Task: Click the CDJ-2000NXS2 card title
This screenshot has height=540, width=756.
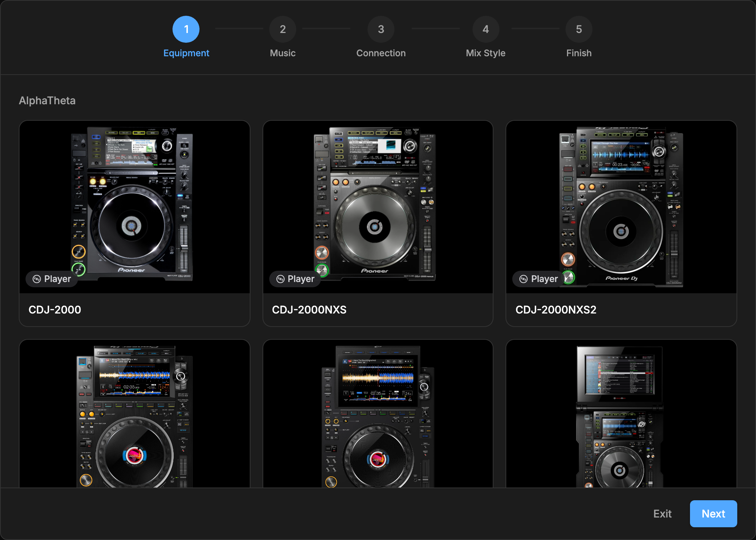Action: pyautogui.click(x=556, y=310)
